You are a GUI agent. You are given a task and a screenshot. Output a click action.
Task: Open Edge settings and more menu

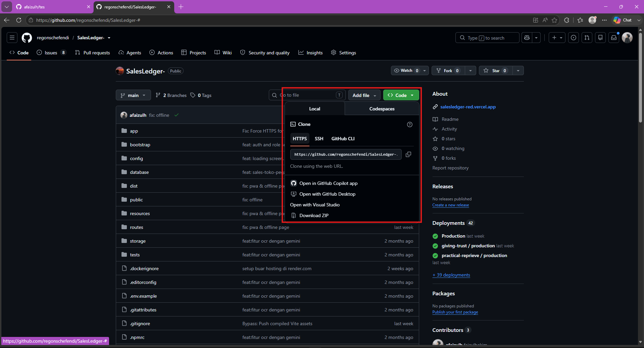click(604, 20)
